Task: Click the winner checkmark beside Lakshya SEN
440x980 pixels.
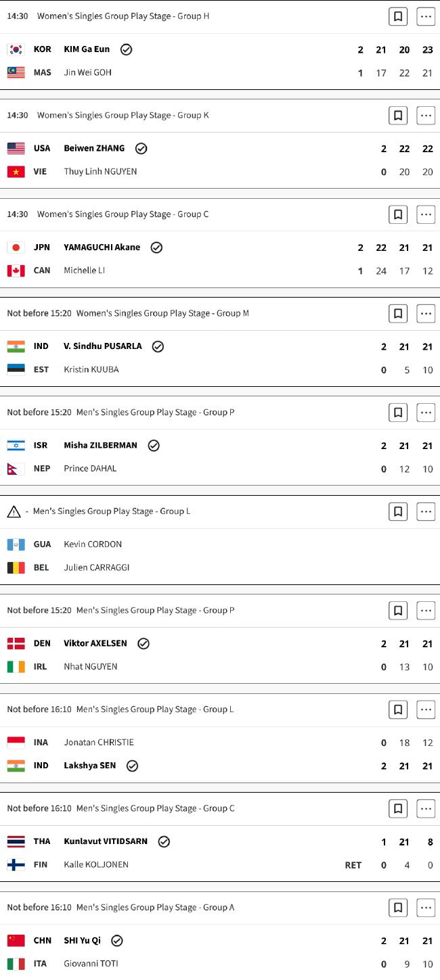Action: coord(132,766)
